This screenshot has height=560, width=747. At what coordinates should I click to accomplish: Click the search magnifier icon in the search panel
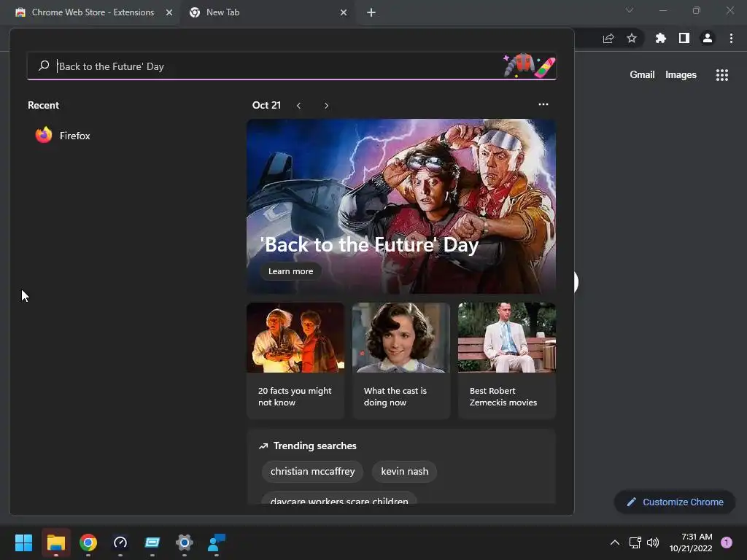pyautogui.click(x=44, y=66)
